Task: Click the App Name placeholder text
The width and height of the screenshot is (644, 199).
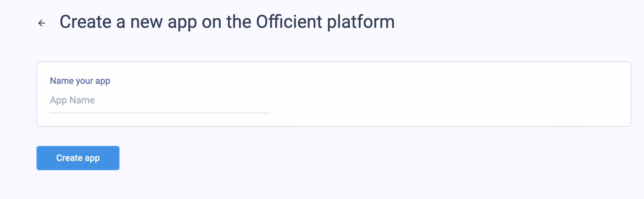Action: pos(72,100)
